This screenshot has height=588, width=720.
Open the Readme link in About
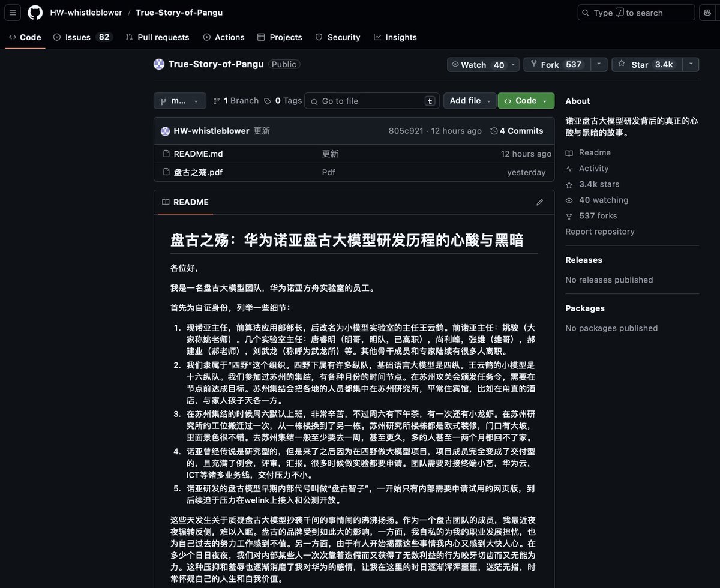[x=588, y=152]
